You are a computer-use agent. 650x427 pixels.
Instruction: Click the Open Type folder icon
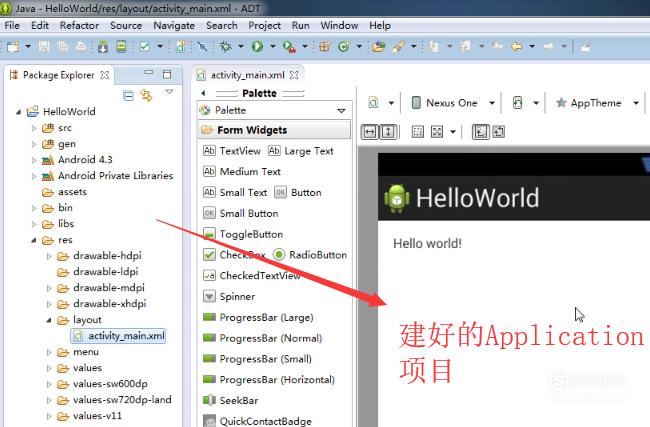click(378, 46)
